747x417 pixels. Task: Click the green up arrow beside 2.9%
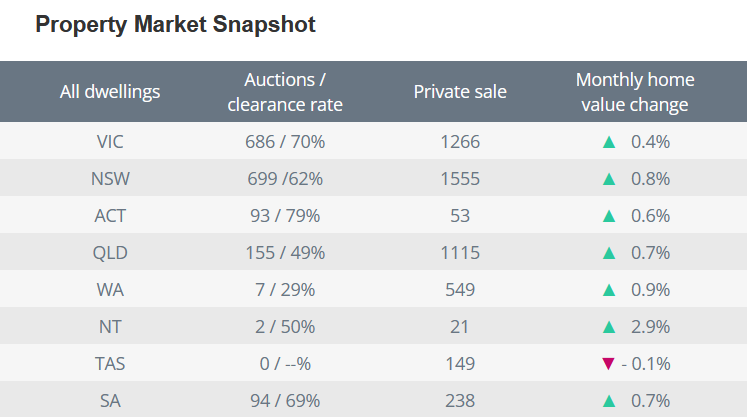click(608, 327)
